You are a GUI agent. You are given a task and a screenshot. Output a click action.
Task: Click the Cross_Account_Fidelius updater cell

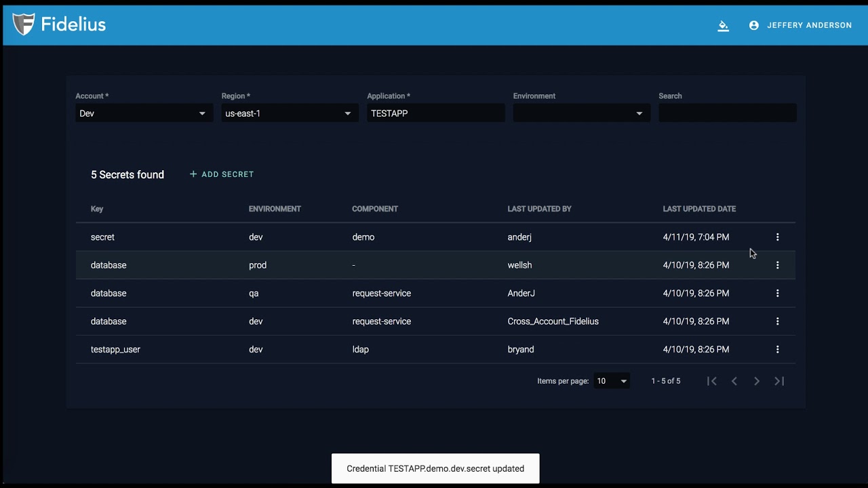(x=553, y=321)
